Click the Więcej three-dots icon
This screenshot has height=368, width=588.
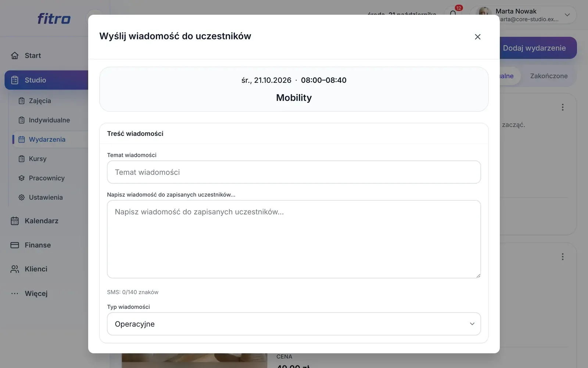pos(15,293)
